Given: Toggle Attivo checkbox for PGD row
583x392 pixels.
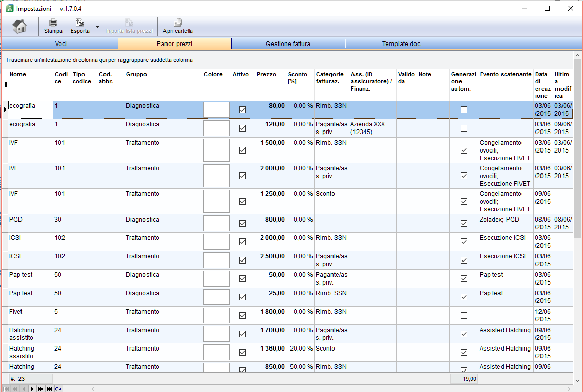Looking at the screenshot, I should click(242, 223).
